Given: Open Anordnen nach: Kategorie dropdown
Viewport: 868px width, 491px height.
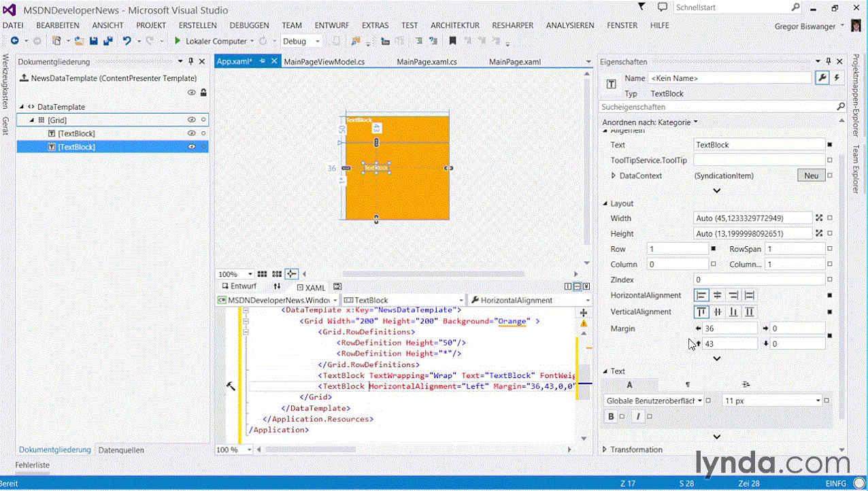Looking at the screenshot, I should coord(650,122).
